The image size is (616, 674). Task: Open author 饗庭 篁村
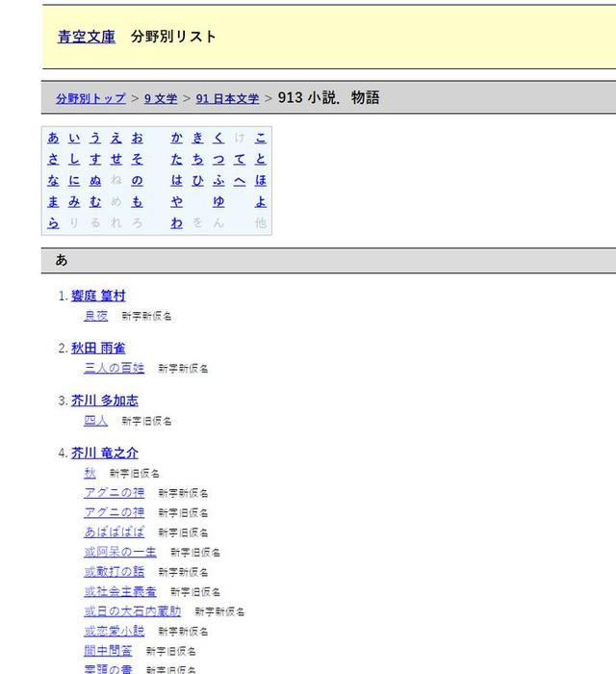pyautogui.click(x=98, y=296)
